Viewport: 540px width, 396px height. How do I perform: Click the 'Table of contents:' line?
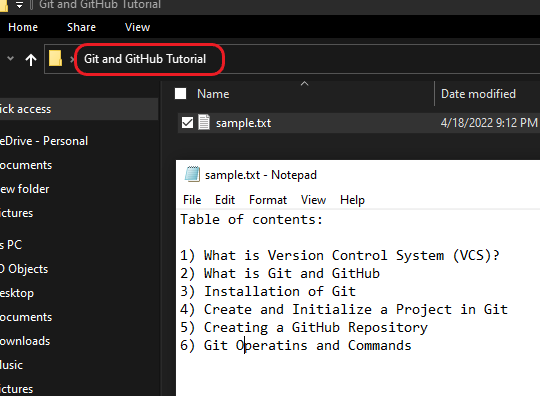click(252, 220)
